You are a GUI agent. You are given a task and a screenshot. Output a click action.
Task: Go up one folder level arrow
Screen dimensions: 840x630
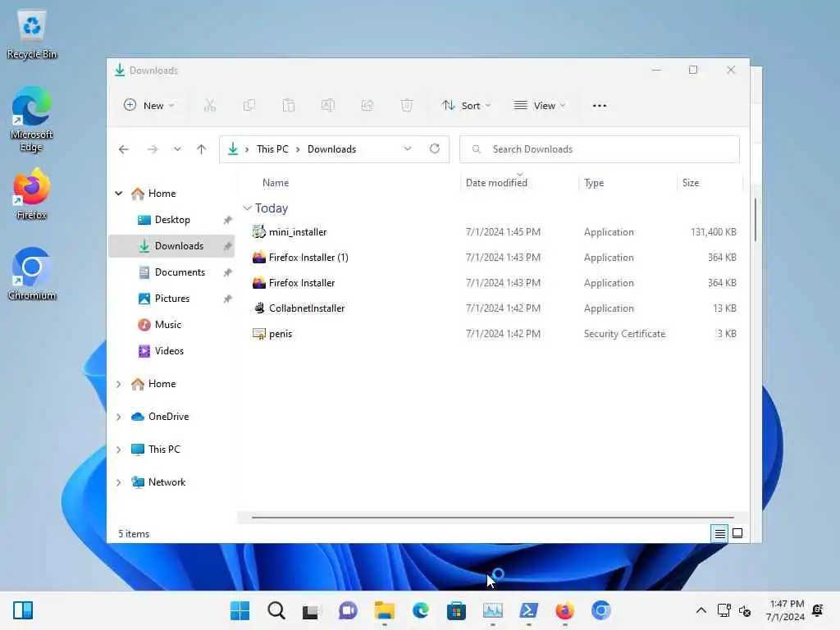[202, 149]
